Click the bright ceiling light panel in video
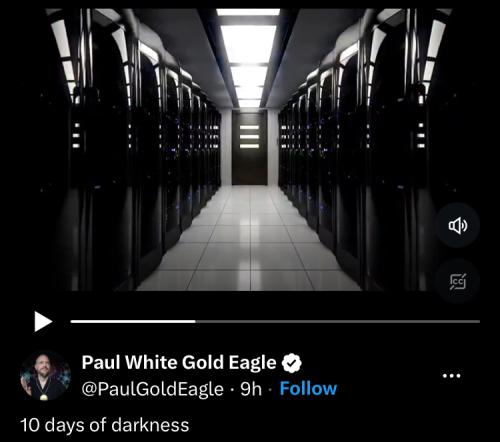 point(248,43)
